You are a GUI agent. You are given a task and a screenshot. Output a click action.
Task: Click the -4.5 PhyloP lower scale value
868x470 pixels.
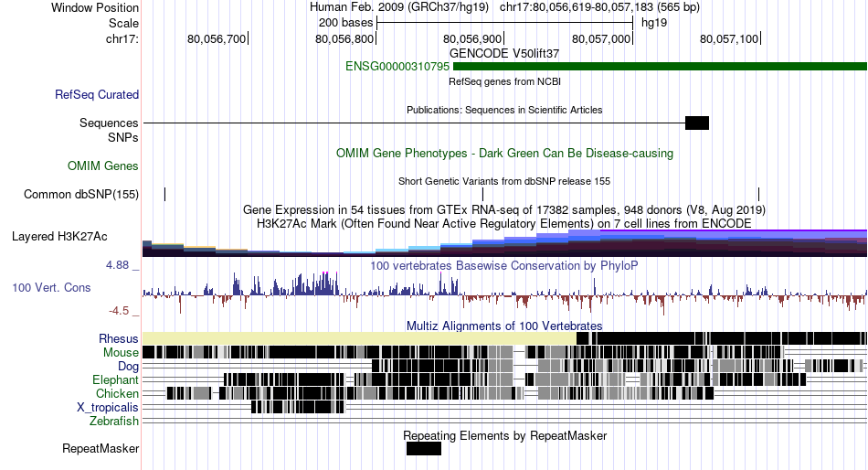click(x=119, y=310)
